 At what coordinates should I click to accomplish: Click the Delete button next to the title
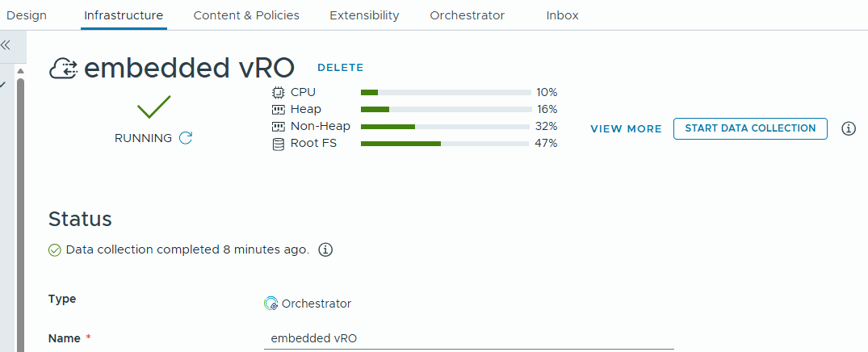coord(340,68)
